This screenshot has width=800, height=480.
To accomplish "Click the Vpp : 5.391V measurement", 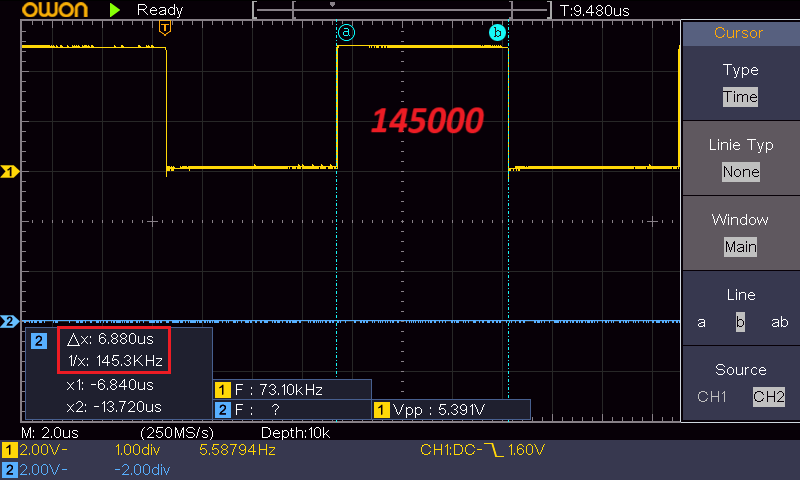I will (x=439, y=410).
